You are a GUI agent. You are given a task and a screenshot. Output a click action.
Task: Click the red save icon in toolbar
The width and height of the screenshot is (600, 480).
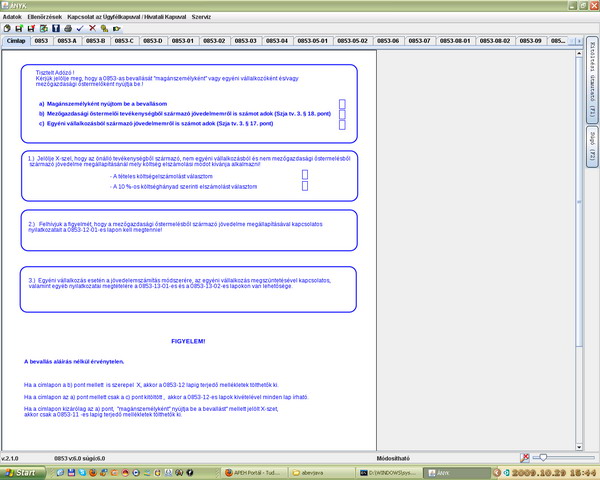pyautogui.click(x=31, y=29)
